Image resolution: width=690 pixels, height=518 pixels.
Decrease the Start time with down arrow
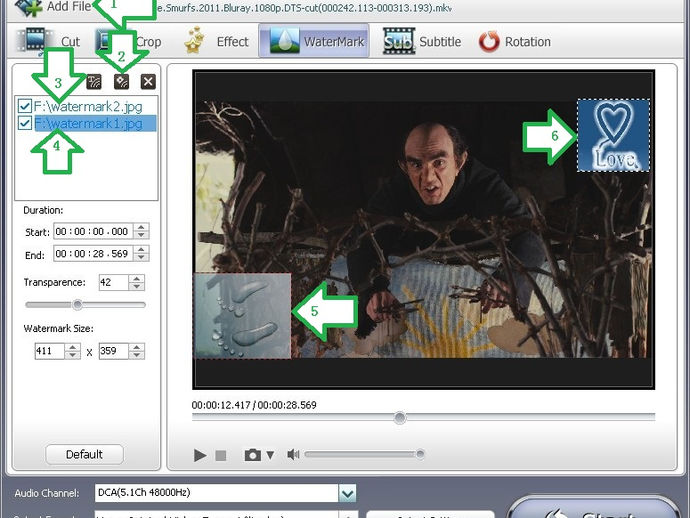pyautogui.click(x=141, y=235)
